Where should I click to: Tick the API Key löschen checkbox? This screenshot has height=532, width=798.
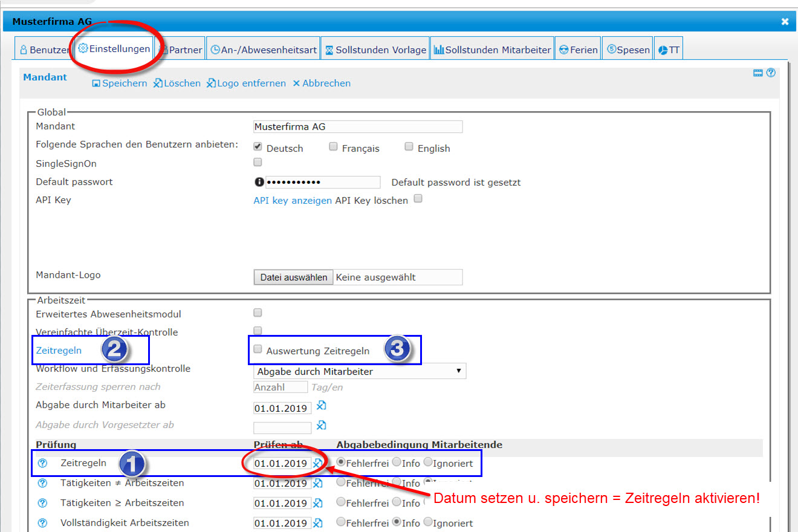tap(418, 199)
